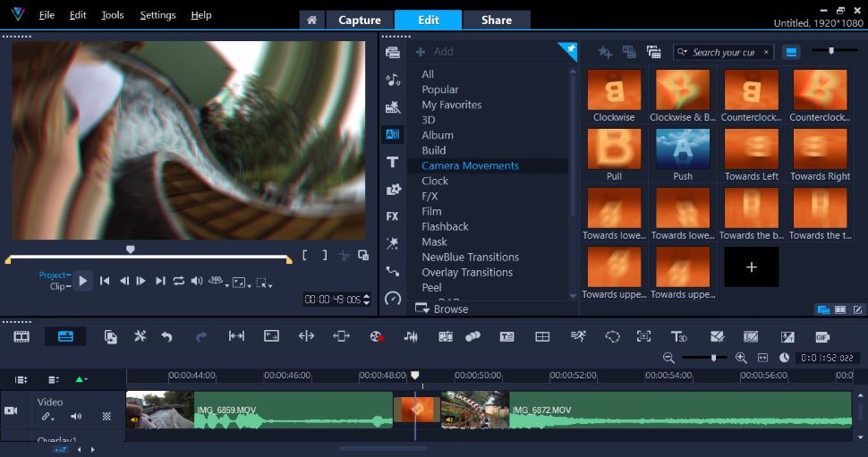Open the Sound library icon
Image resolution: width=868 pixels, height=457 pixels.
click(x=393, y=80)
